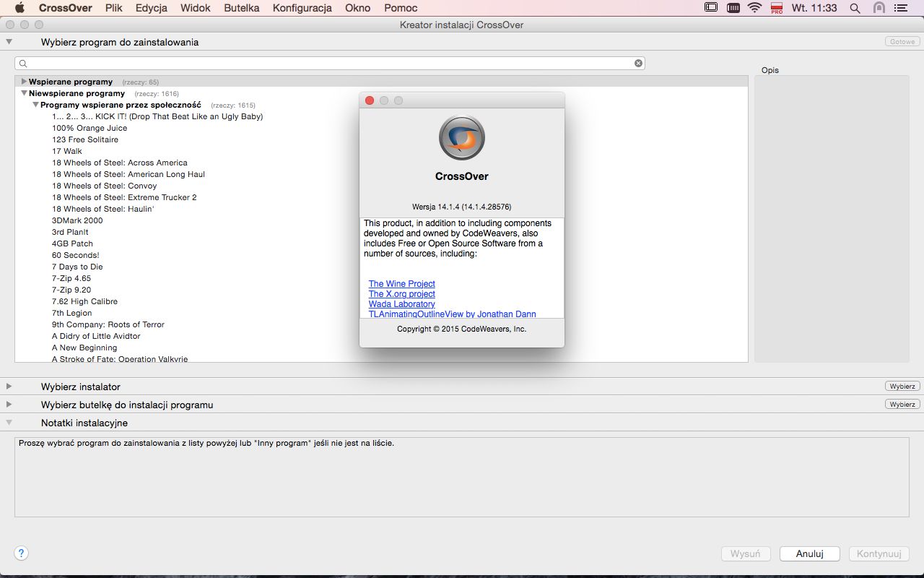
Task: Select '60 Seconds!' entry
Action: pos(76,255)
